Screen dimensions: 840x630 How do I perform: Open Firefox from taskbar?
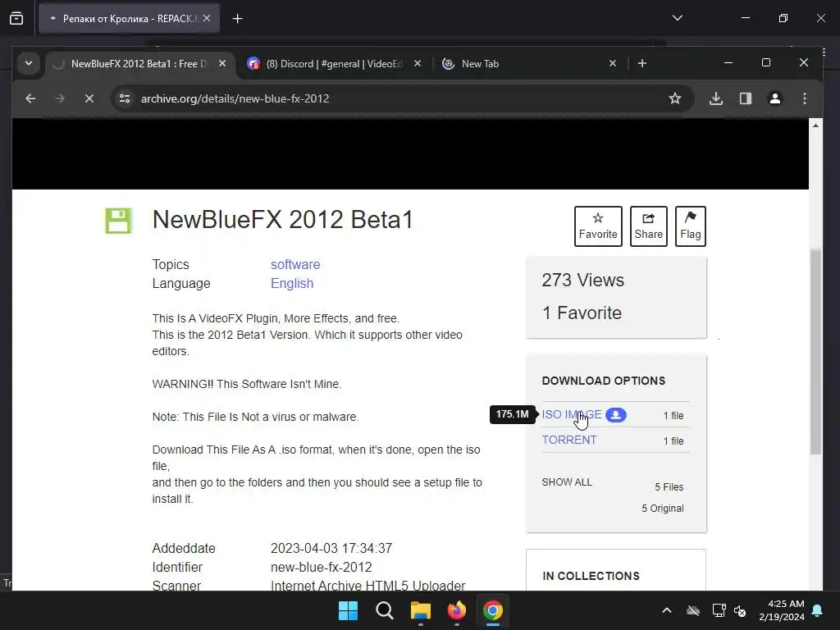pos(456,610)
